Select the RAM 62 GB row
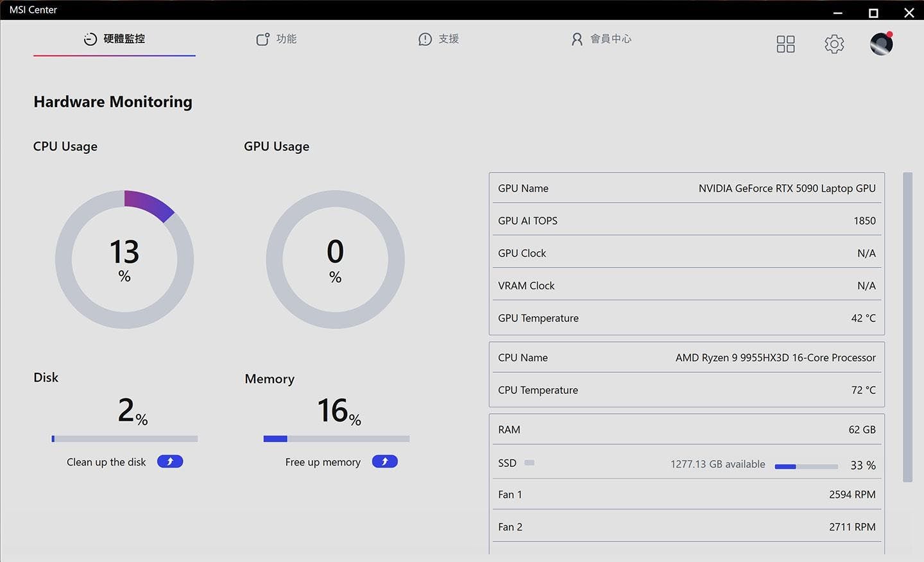924x562 pixels. 687,429
